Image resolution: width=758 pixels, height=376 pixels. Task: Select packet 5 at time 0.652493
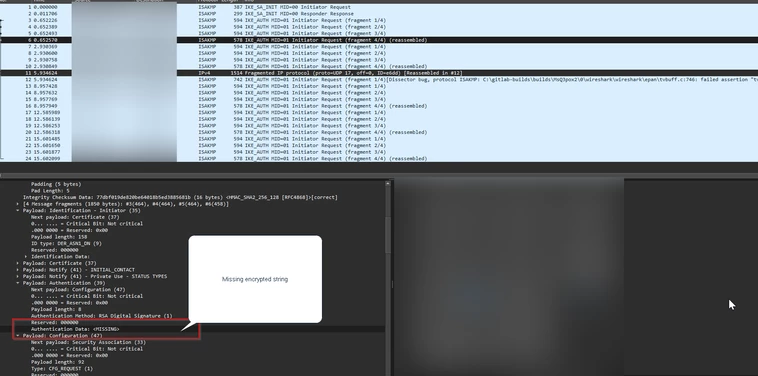(379, 33)
